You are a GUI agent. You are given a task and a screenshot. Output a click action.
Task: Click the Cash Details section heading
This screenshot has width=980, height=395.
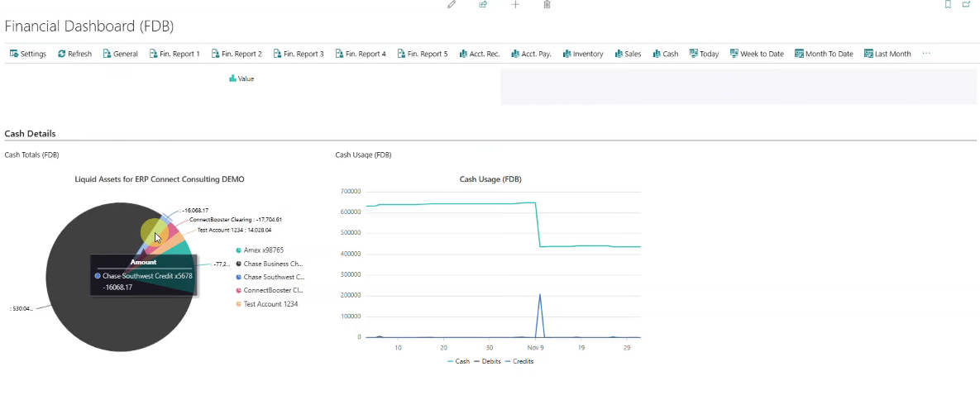[30, 134]
